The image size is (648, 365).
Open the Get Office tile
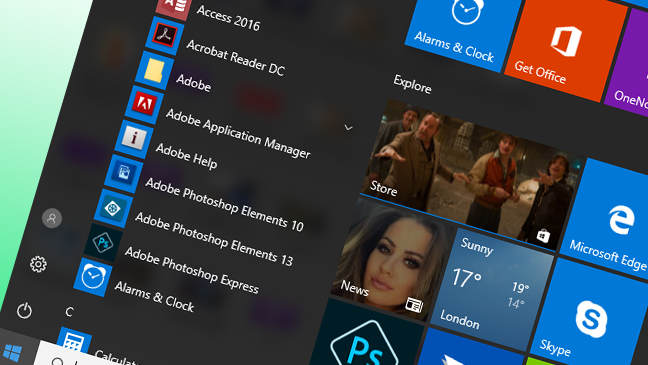(x=565, y=48)
